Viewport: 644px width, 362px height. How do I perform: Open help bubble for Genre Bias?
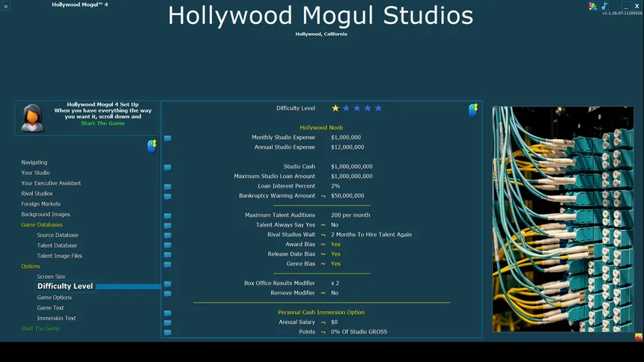point(168,265)
